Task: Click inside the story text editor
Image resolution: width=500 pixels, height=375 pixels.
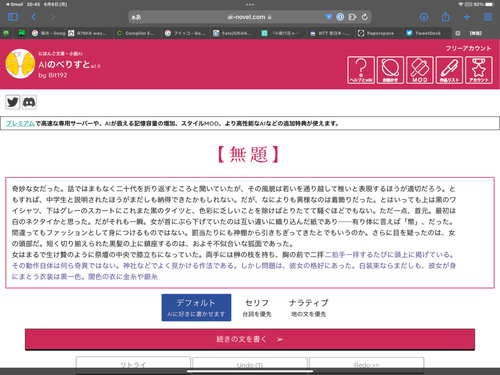Action: (x=250, y=233)
